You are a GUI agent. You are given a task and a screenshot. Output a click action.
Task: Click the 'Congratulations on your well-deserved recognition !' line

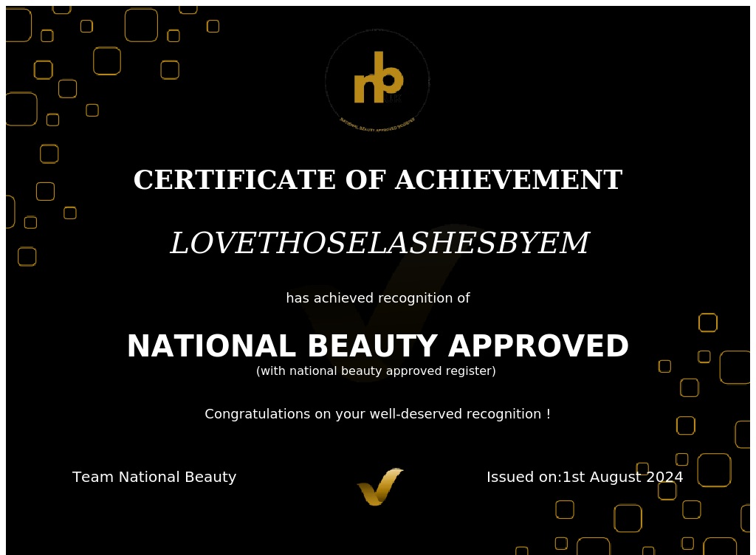(x=378, y=414)
